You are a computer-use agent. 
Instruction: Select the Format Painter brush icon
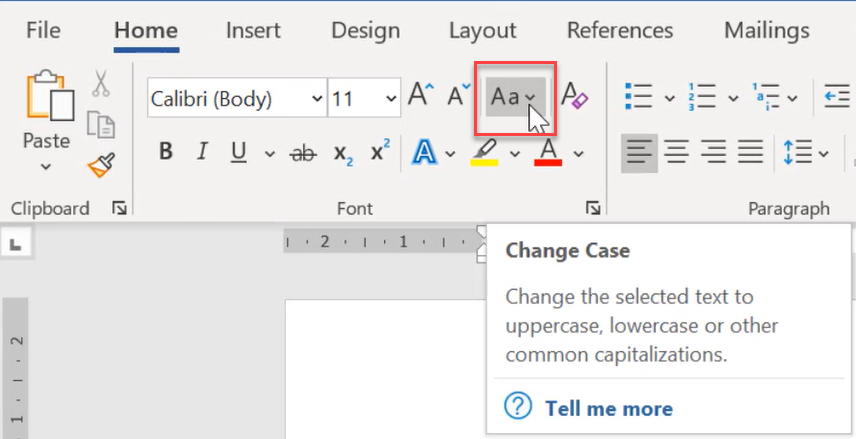[102, 165]
